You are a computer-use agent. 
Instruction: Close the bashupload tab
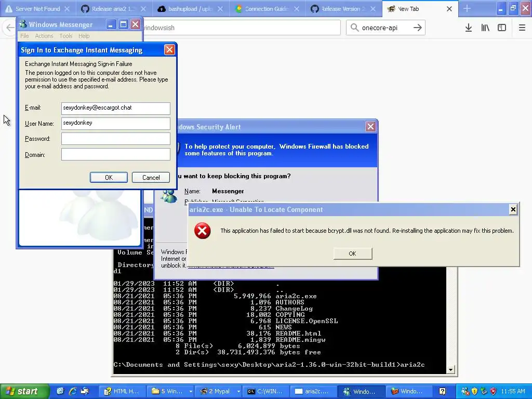[x=220, y=9]
